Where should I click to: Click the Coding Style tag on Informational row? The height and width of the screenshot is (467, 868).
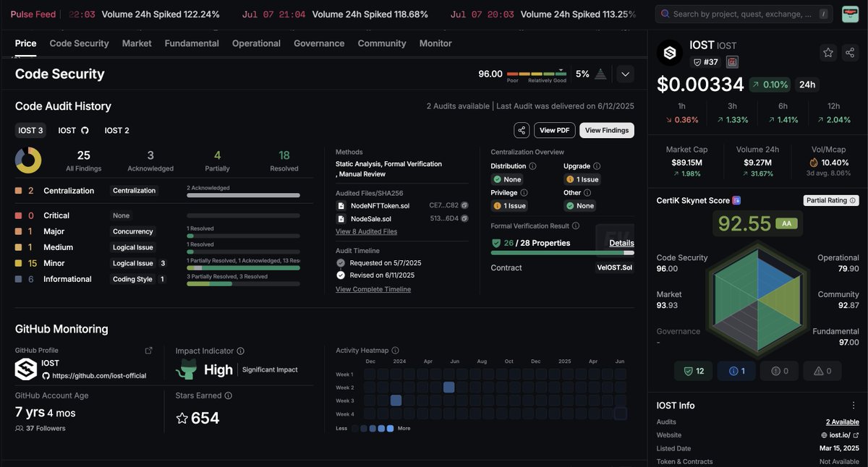click(133, 279)
